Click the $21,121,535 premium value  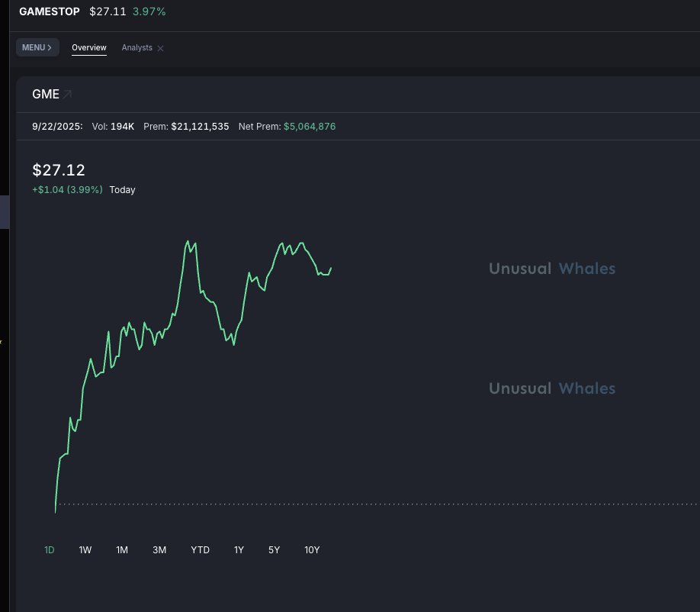point(200,127)
